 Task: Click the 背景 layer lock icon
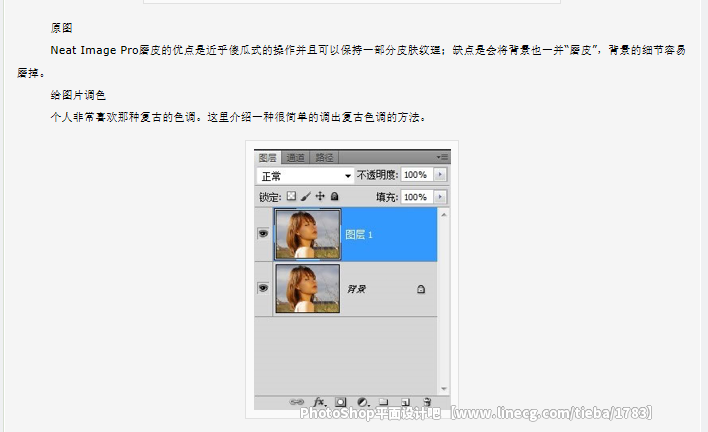(x=421, y=289)
